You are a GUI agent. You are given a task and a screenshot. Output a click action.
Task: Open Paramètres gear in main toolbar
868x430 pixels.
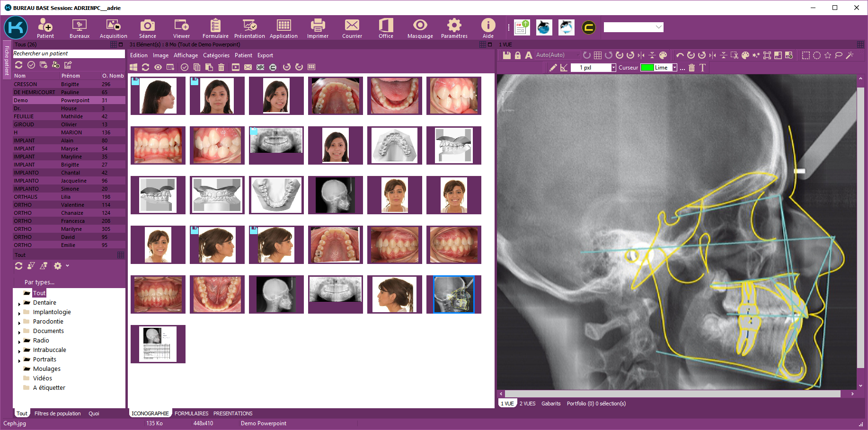point(454,28)
